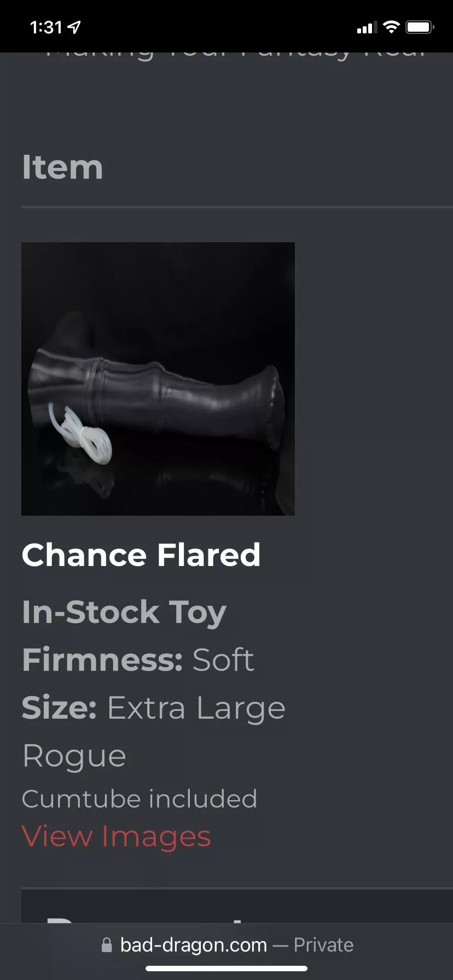The height and width of the screenshot is (980, 453).
Task: Tap the Cumtube included note
Action: tap(140, 799)
